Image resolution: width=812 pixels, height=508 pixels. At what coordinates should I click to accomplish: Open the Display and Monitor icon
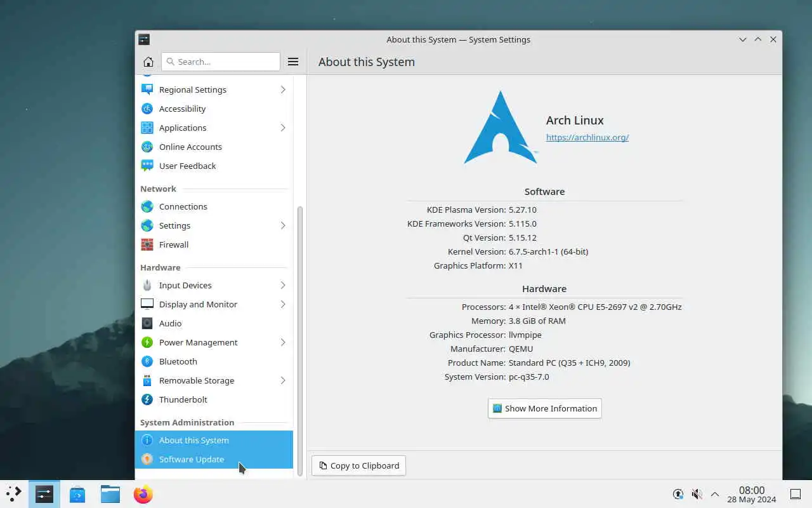pos(147,304)
